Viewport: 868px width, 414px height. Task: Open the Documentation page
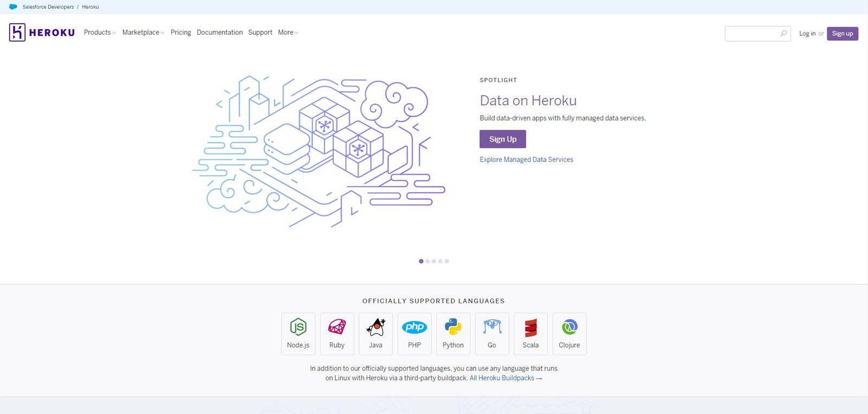220,33
